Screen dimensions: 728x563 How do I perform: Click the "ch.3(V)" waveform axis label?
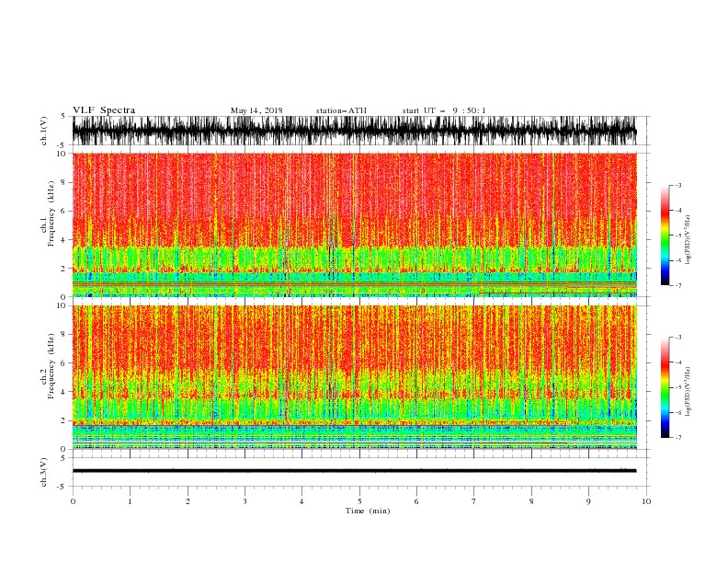44,472
